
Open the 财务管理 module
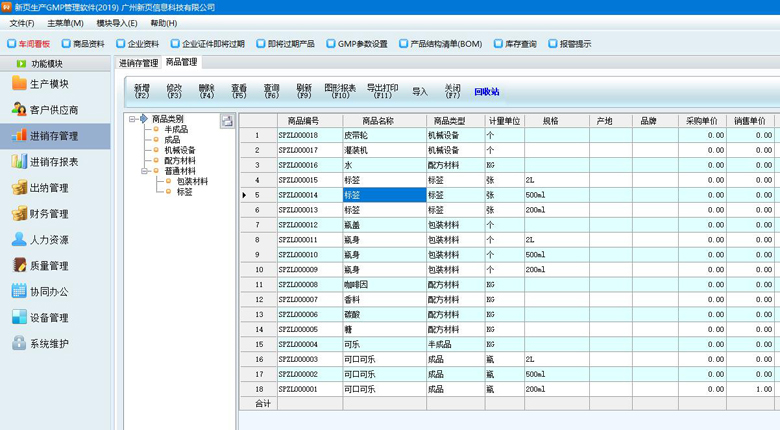pos(48,214)
